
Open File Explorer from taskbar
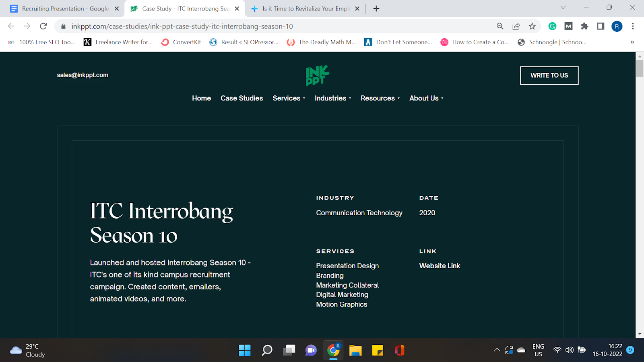tap(355, 350)
